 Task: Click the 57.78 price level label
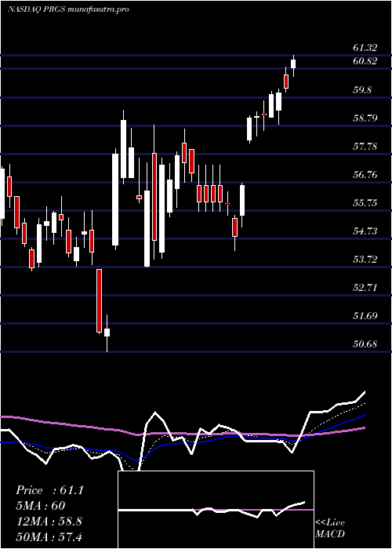[x=365, y=147]
